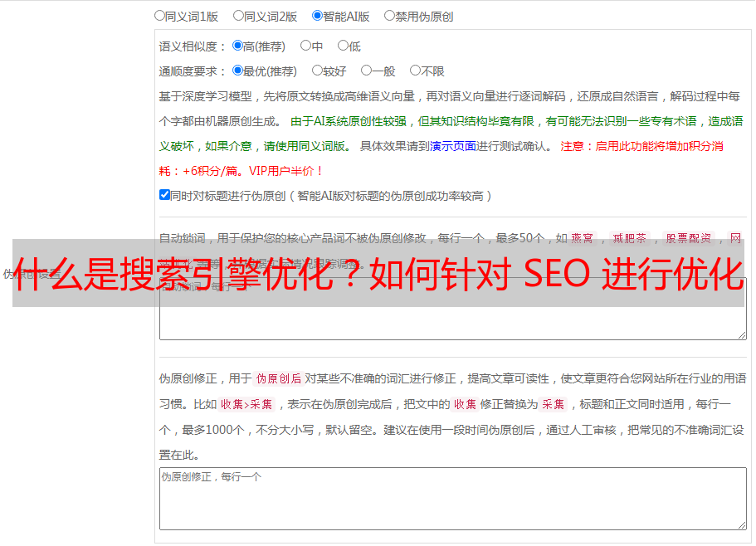Set 通顺度要求 to 不限
Viewport: 756px width, 546px height.
coord(415,71)
